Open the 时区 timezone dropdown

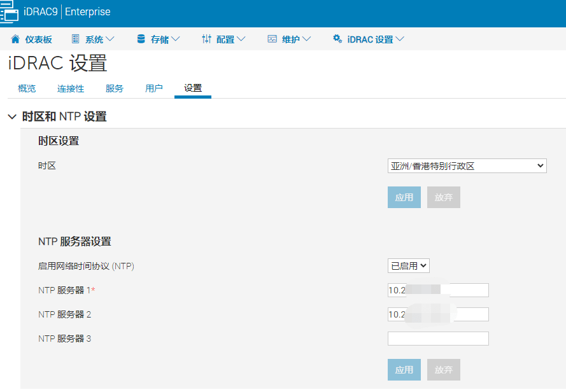tap(467, 165)
